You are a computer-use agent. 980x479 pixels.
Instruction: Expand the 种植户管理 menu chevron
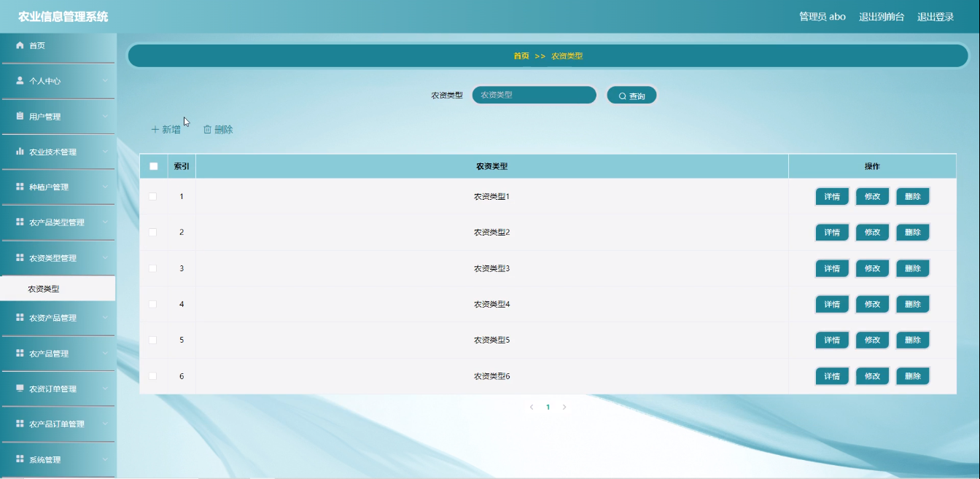[105, 187]
